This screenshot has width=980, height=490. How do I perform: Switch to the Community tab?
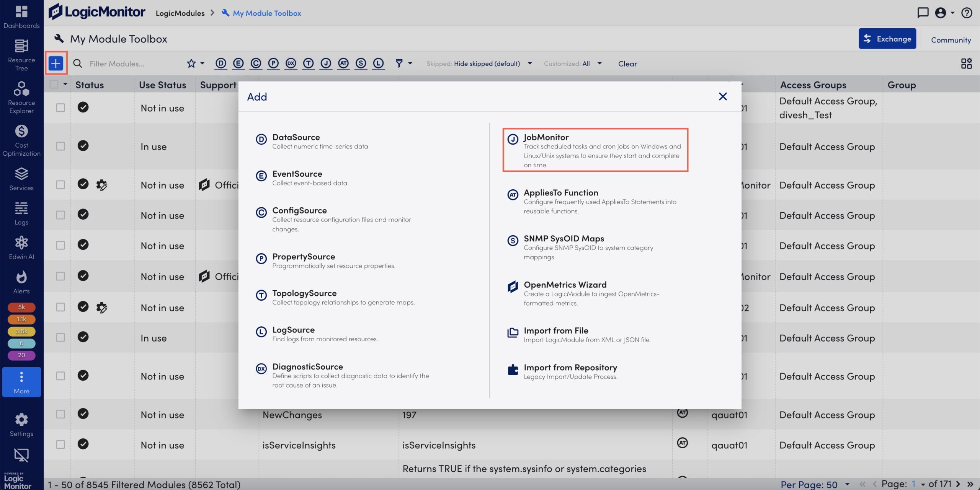coord(951,39)
